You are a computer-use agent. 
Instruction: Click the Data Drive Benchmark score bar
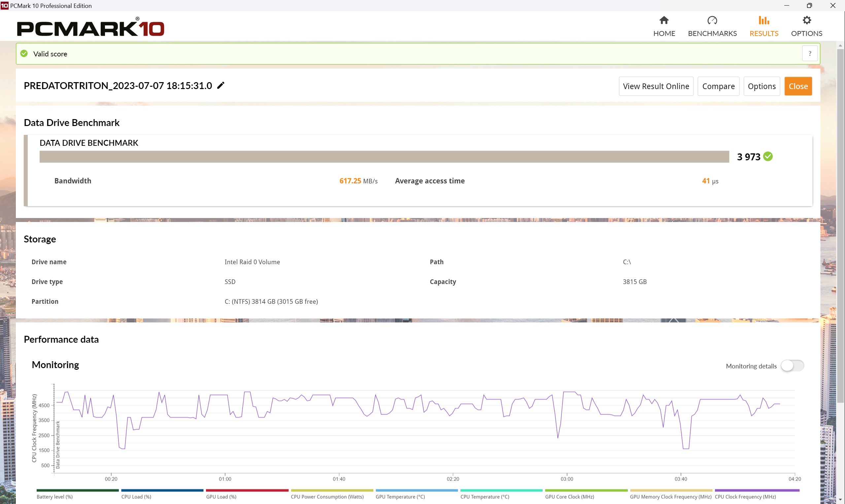[x=384, y=157]
